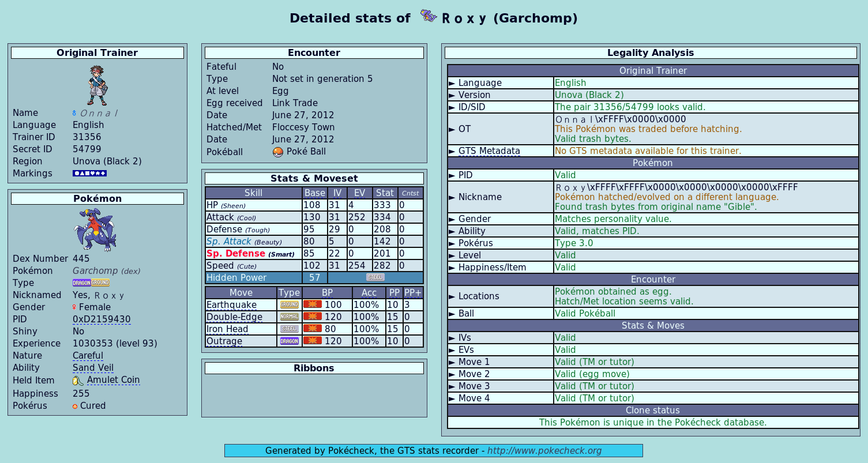The image size is (868, 463).
Task: Expand the Locations legality row arrow
Action: tap(452, 296)
